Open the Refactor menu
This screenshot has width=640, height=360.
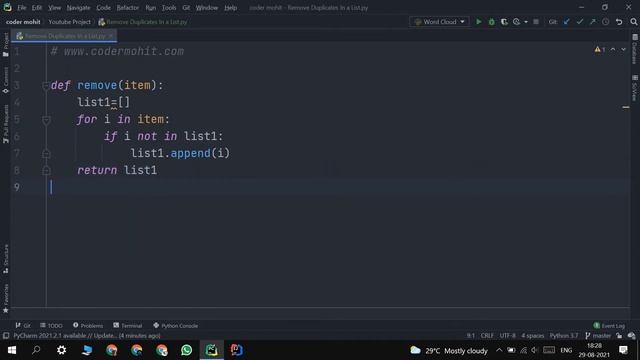(x=128, y=7)
